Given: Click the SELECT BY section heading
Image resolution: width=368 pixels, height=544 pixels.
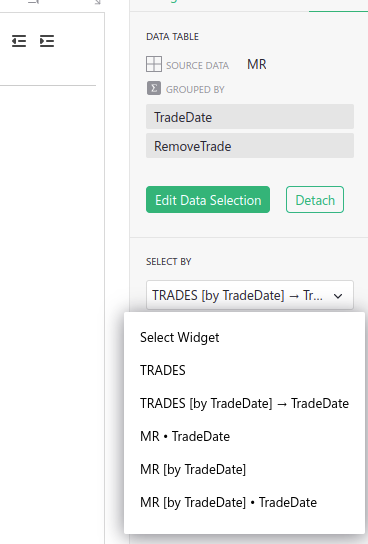Looking at the screenshot, I should (169, 262).
